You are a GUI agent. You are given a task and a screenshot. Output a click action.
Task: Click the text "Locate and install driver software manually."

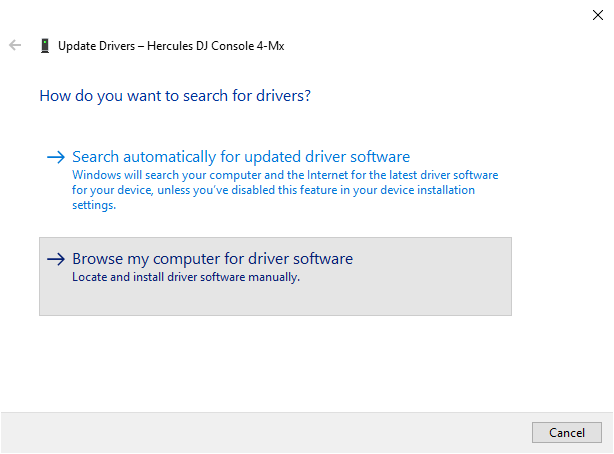pos(186,277)
